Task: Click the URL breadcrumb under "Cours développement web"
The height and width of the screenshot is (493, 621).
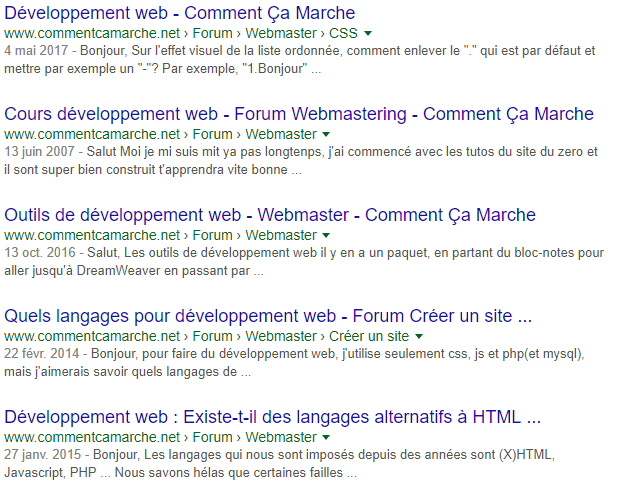Action: click(x=160, y=133)
